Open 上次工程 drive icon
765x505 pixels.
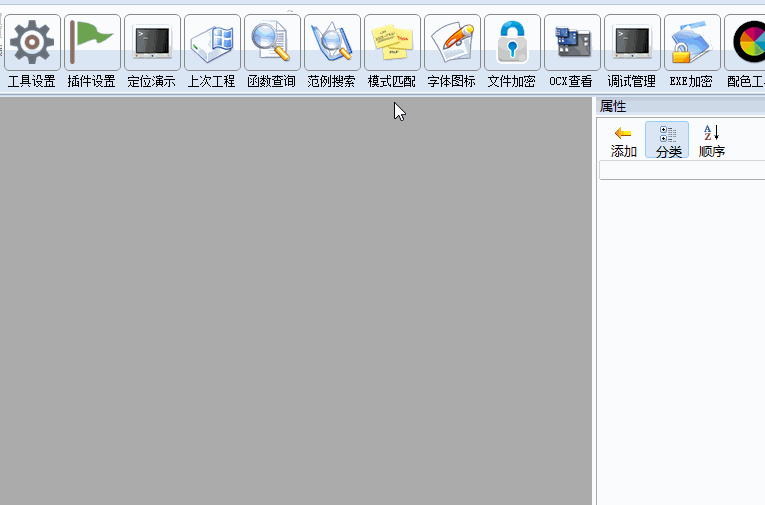coord(212,42)
